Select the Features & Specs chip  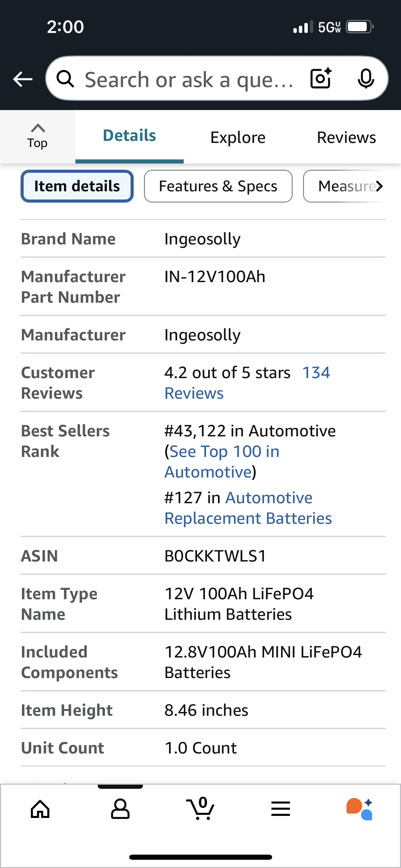tap(218, 186)
